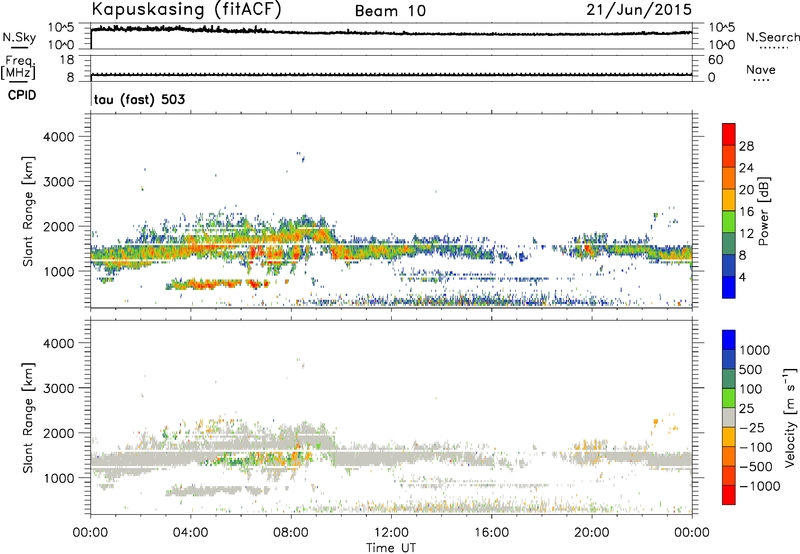800x554 pixels.
Task: Click the "2000" range tick in velocity panel
Action: coord(58,433)
